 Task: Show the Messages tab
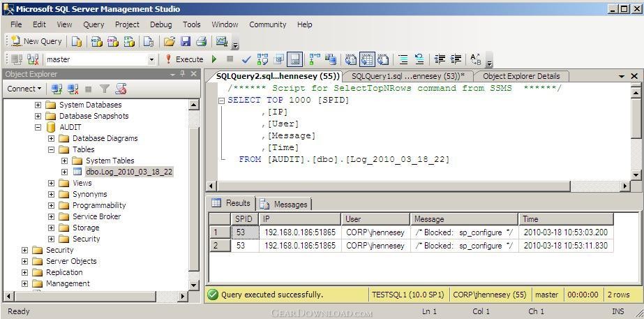(285, 204)
